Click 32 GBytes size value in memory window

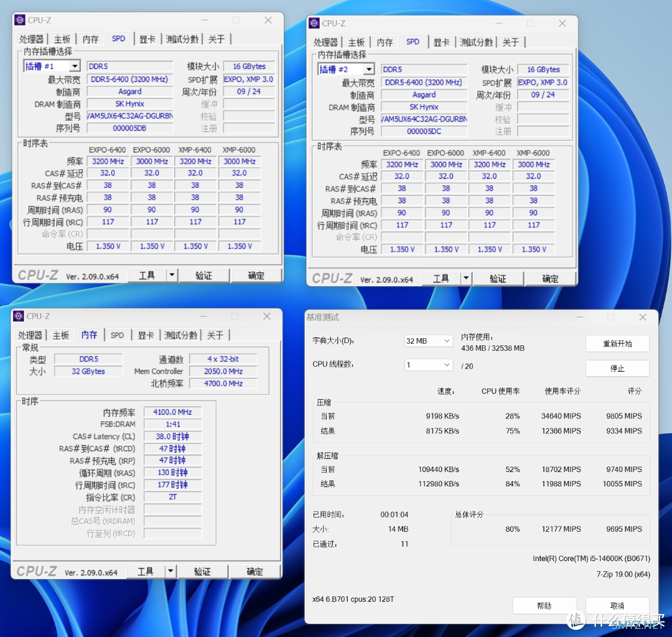click(88, 371)
